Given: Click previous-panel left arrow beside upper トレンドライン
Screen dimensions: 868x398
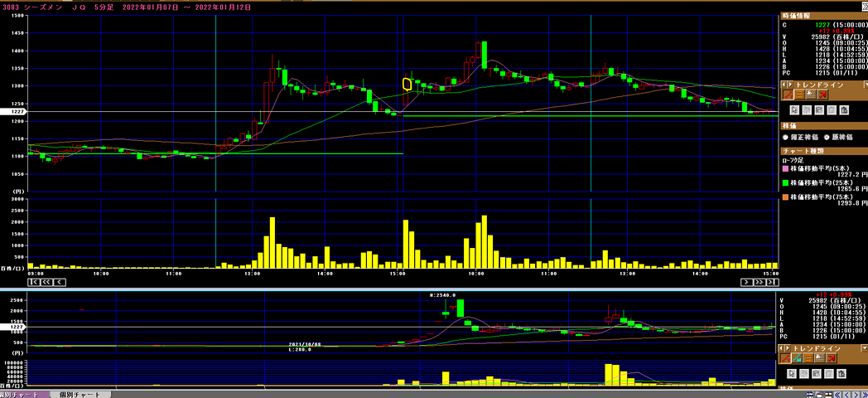Looking at the screenshot, I should pos(784,85).
